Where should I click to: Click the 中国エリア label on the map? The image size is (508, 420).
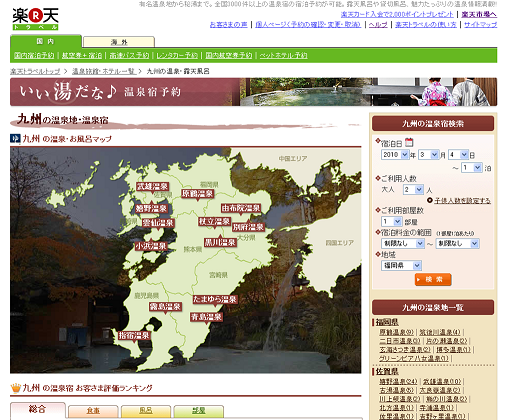(x=293, y=158)
